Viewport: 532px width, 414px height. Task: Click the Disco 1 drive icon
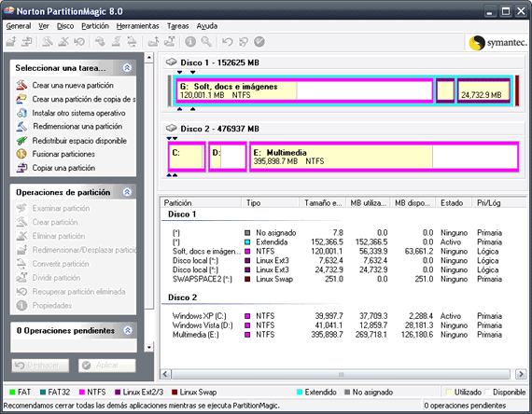172,62
